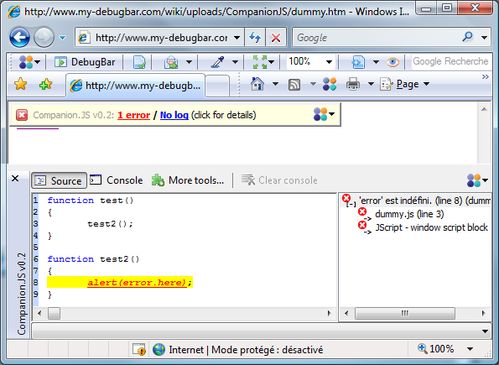Viewport: 499px width, 365px height.
Task: Click the Home page icon
Action: pos(257,84)
